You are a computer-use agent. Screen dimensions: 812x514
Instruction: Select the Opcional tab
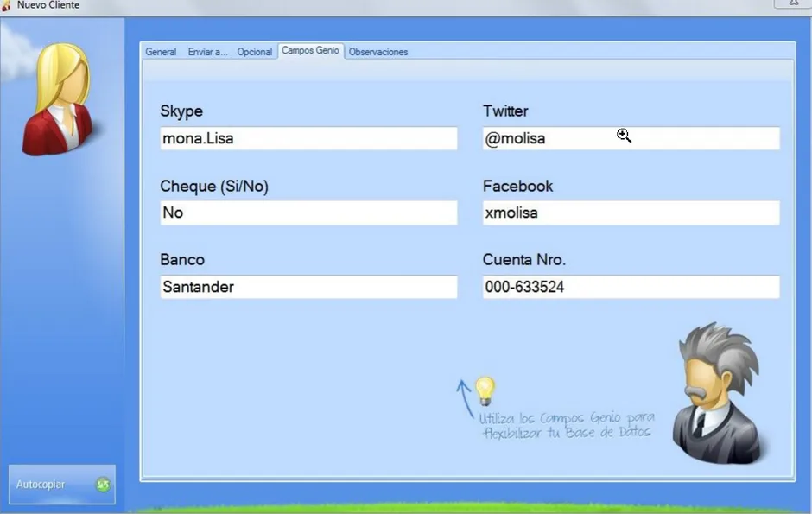(x=254, y=52)
